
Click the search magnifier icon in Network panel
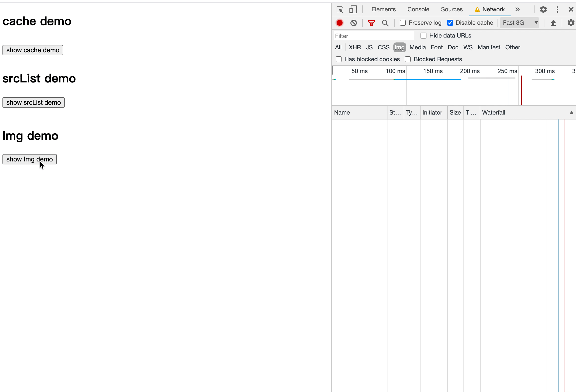385,23
